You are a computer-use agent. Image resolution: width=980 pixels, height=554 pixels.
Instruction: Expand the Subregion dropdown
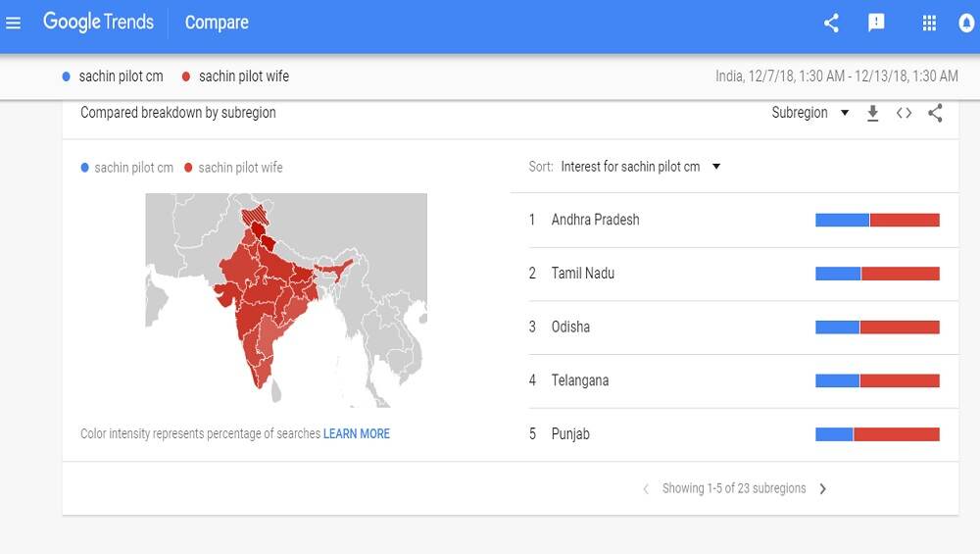(x=810, y=113)
